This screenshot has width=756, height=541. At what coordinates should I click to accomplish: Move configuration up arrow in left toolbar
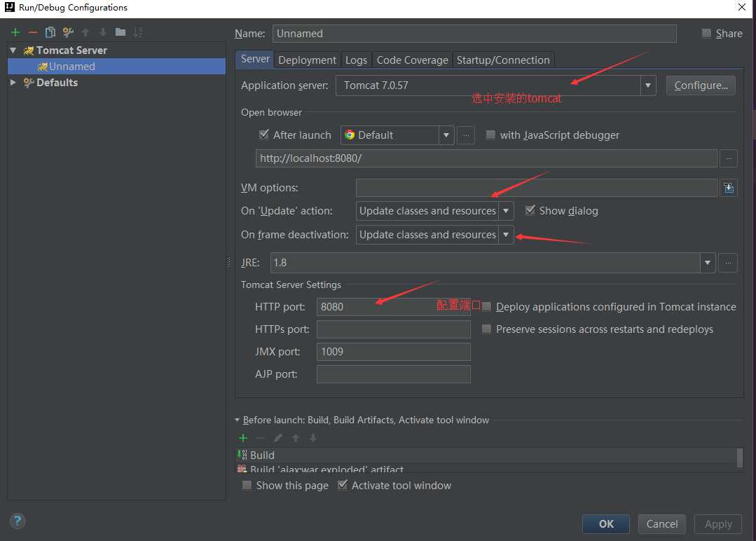85,32
